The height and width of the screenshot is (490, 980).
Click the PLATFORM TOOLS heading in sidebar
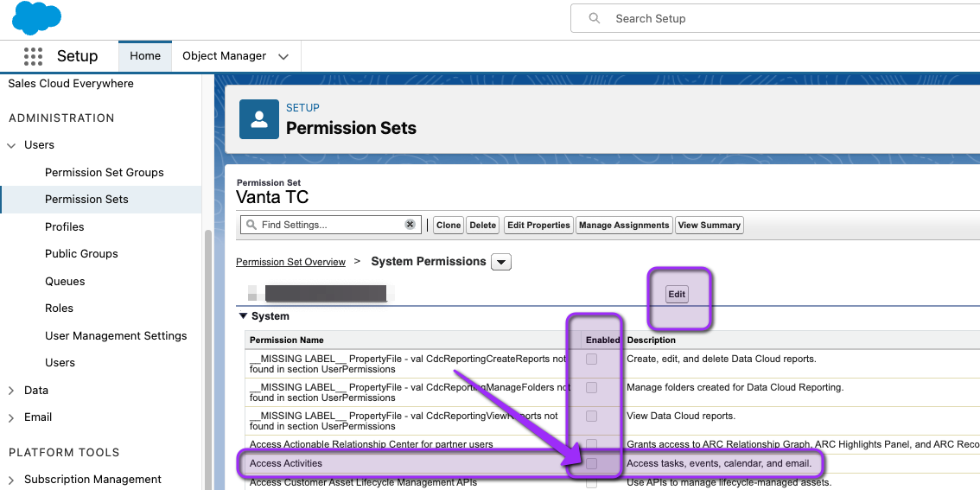[x=64, y=453]
